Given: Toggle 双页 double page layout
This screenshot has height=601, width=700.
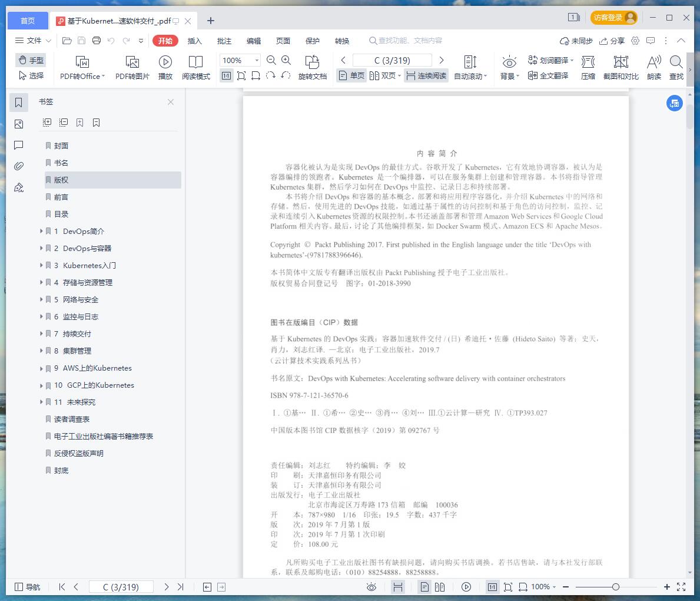Looking at the screenshot, I should 385,75.
